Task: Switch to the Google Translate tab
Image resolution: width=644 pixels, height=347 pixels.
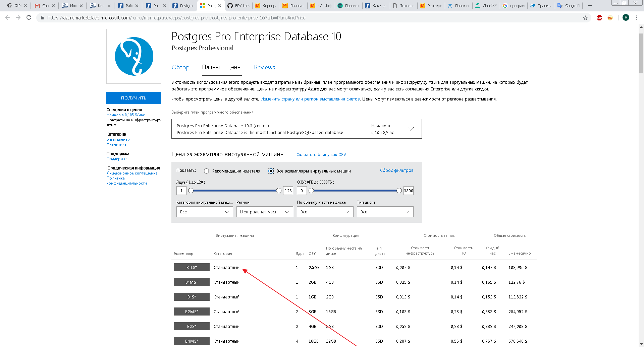Action: [569, 6]
